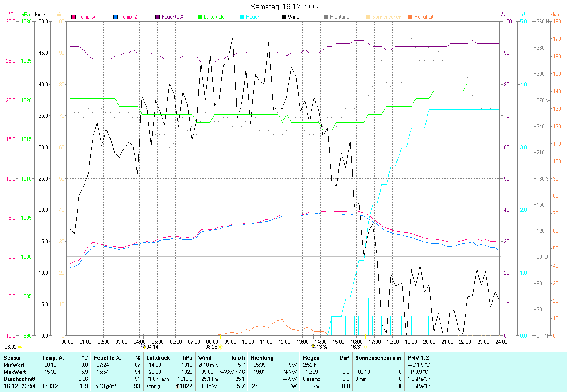
Task: Click the ^1.0hPa/h trend value
Action: click(159, 379)
